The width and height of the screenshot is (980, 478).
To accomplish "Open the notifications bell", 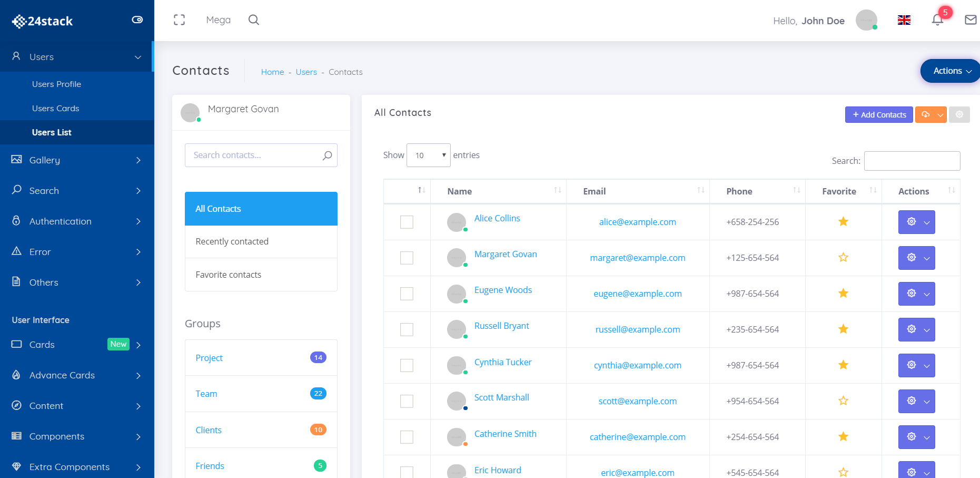I will pyautogui.click(x=937, y=20).
